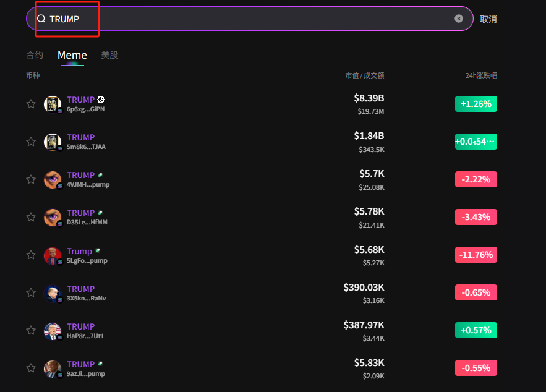546x392 pixels.
Task: Click eye avatar of 4VJMH...pump token
Action: (53, 180)
